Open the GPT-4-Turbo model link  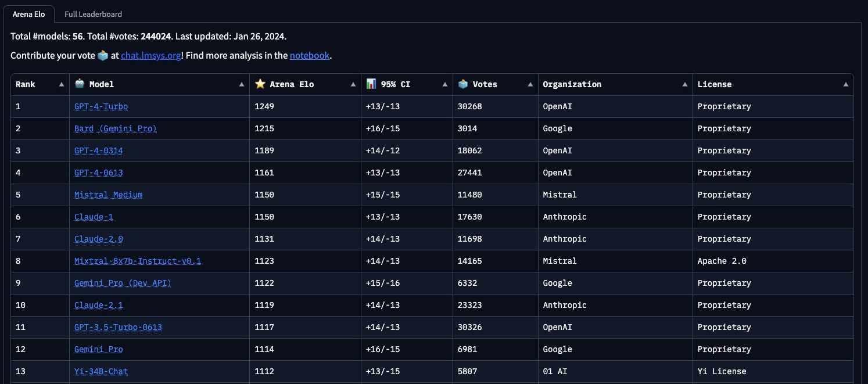101,106
